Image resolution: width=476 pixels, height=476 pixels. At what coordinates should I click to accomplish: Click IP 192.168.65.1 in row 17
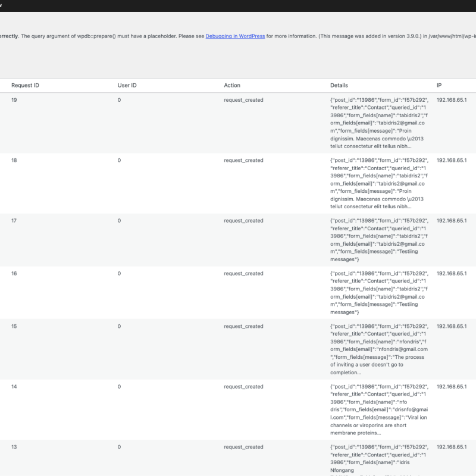pyautogui.click(x=452, y=221)
